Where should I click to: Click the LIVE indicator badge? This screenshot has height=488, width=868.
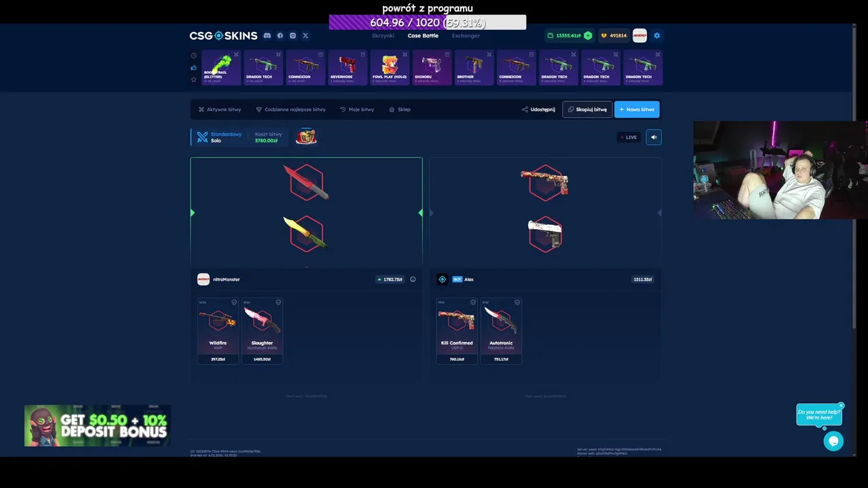628,137
